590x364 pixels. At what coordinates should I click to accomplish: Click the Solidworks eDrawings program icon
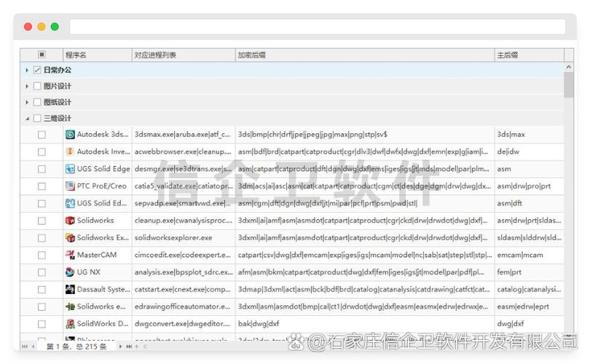click(x=70, y=306)
